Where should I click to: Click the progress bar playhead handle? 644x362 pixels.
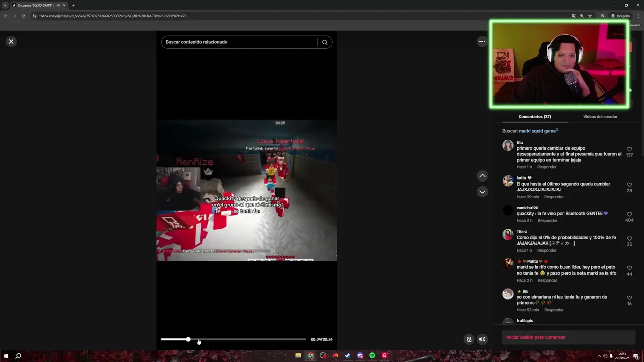coord(188,340)
